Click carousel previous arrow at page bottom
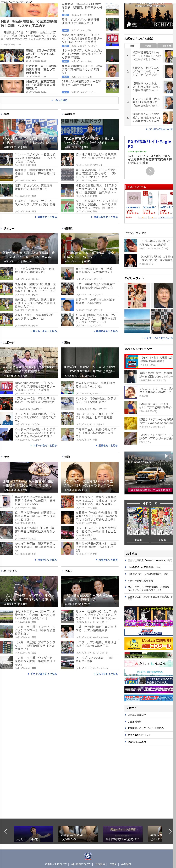This screenshot has width=176, height=868. point(6,832)
